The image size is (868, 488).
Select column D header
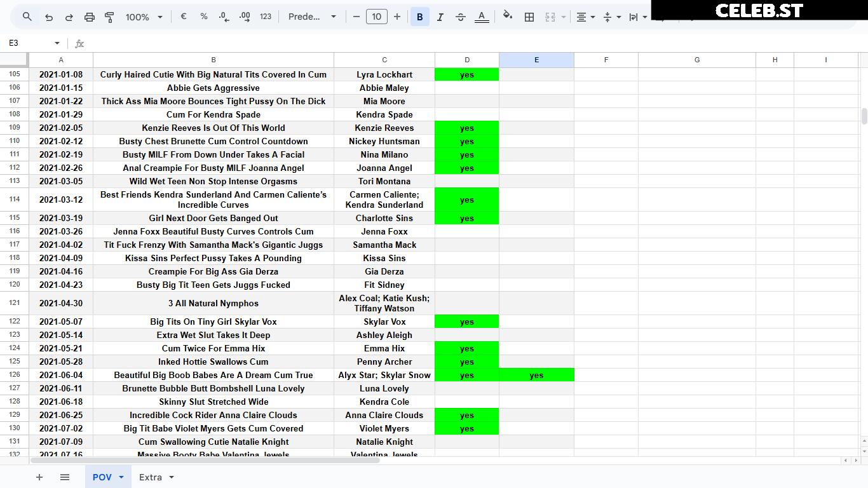click(x=467, y=60)
